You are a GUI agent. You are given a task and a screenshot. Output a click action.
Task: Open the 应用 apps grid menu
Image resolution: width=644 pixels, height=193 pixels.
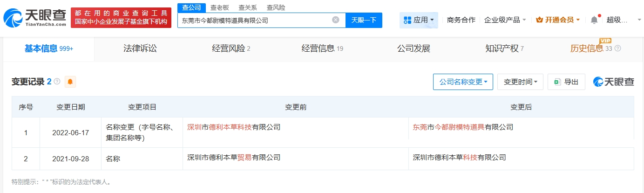tap(418, 20)
